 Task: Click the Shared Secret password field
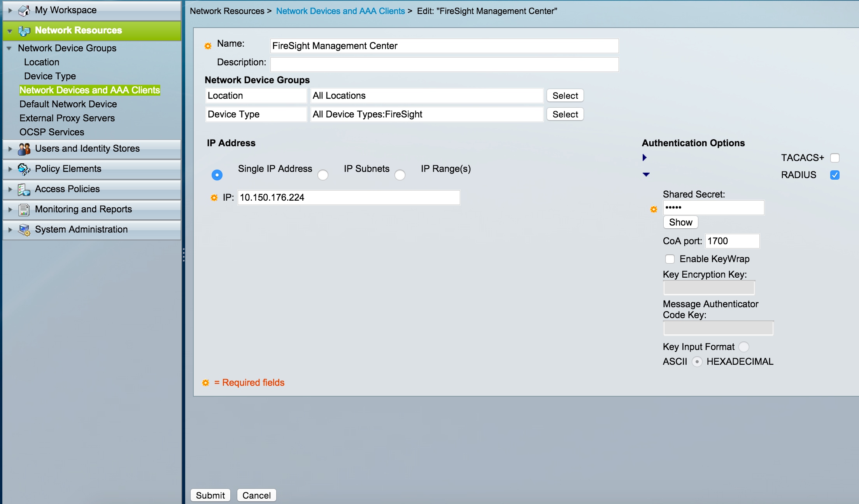(x=713, y=208)
